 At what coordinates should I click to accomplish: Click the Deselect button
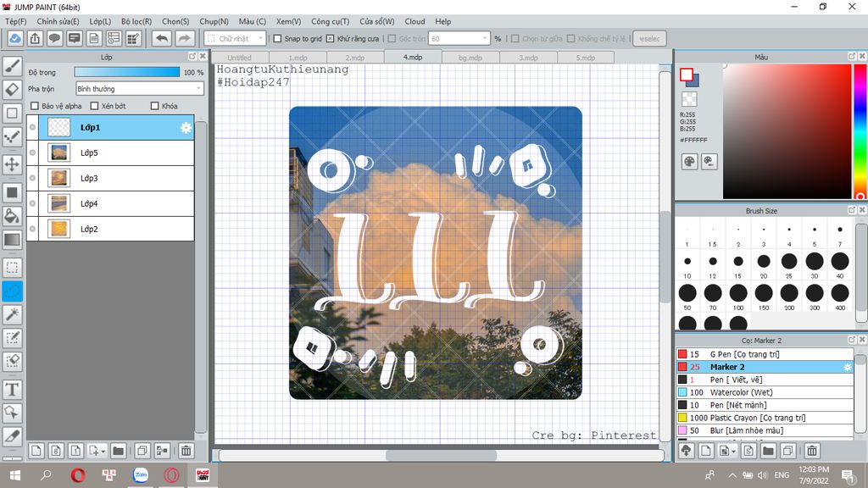[648, 39]
